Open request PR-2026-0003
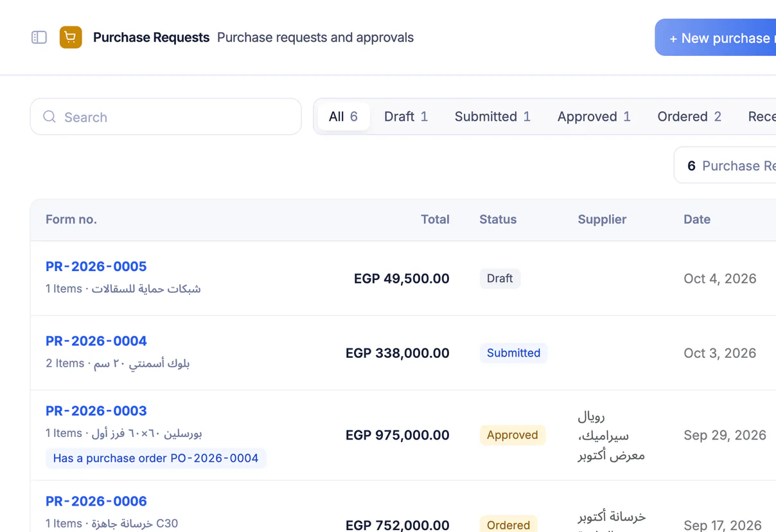This screenshot has height=532, width=776. (96, 411)
